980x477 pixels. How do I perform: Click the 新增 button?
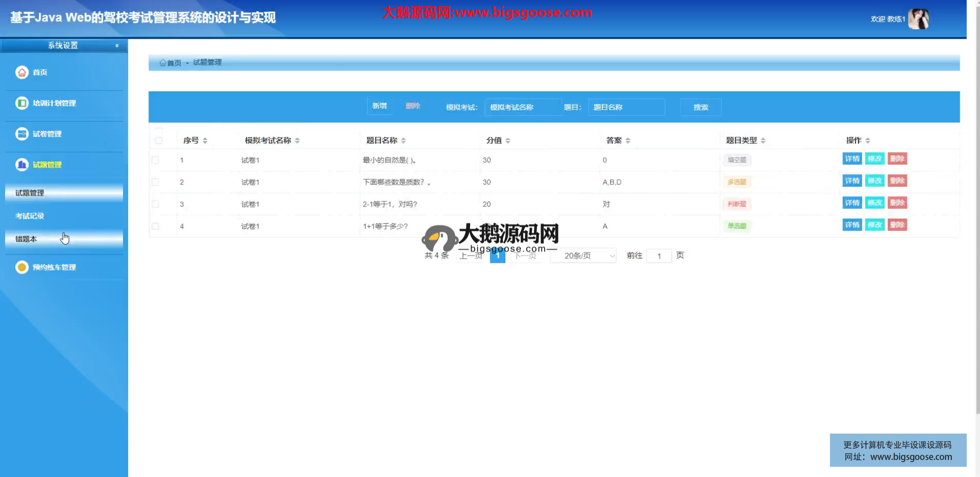tap(379, 106)
